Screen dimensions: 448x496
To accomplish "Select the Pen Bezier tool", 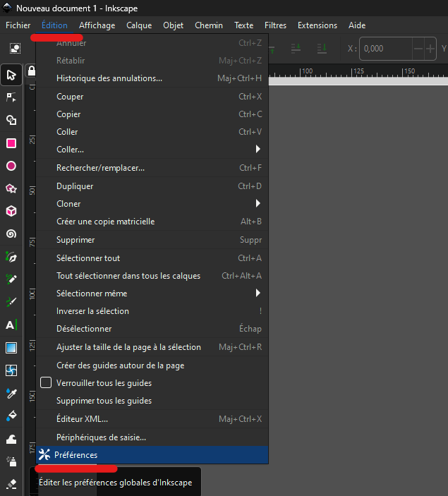I will [x=11, y=257].
